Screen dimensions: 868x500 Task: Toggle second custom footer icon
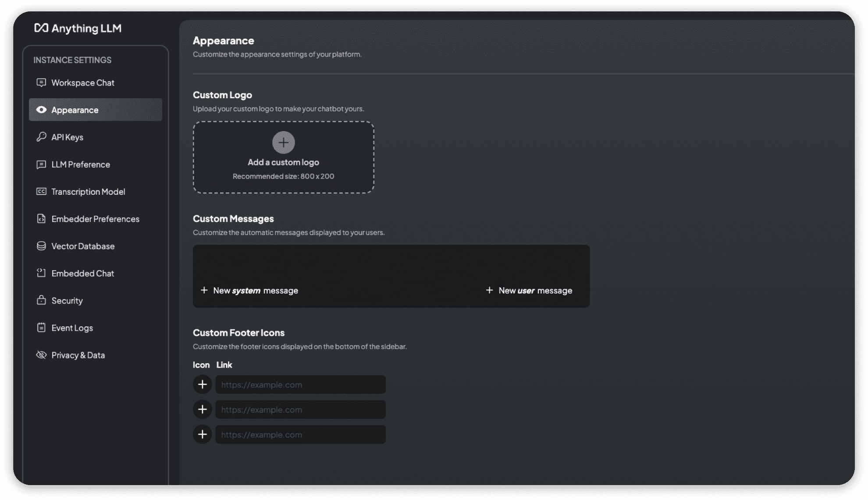(x=202, y=409)
